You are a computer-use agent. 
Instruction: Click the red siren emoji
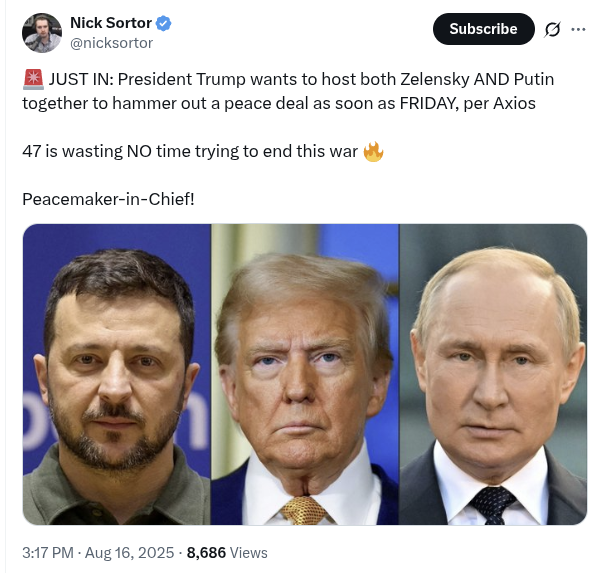(x=33, y=80)
